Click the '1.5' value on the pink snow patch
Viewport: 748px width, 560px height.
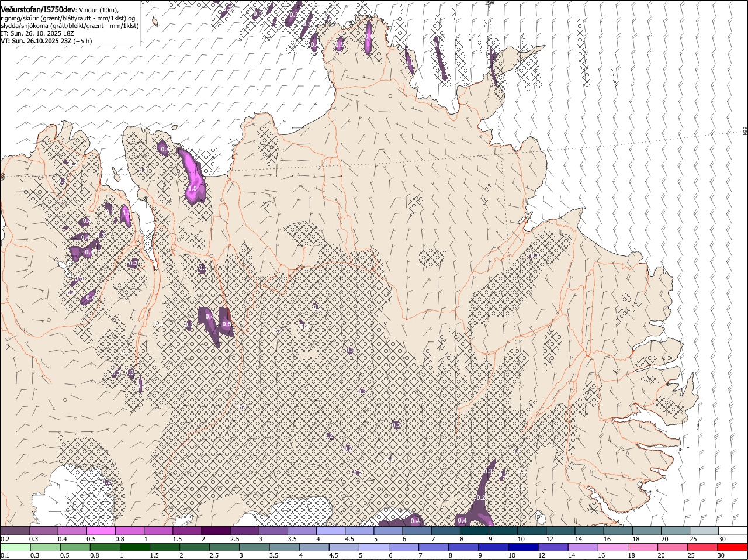192,188
